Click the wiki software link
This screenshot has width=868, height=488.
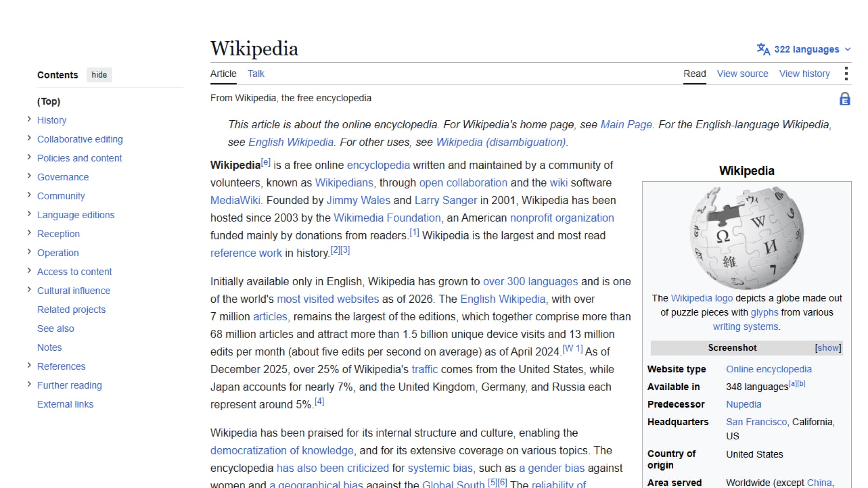click(x=558, y=183)
